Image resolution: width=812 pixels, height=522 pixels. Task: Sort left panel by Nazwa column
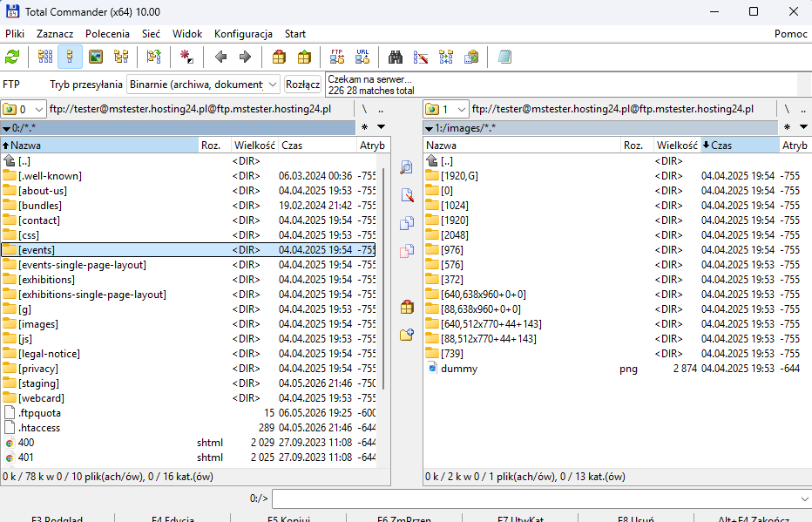[99, 146]
